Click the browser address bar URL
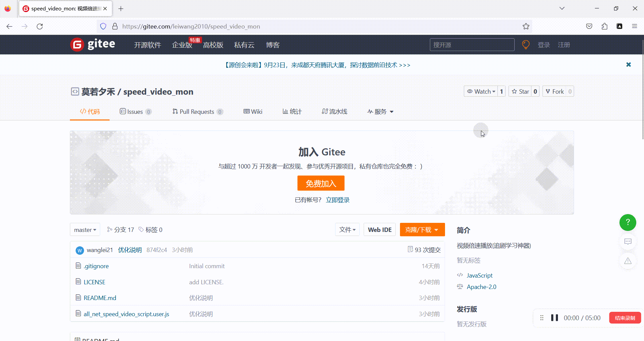644x341 pixels. [x=191, y=26]
